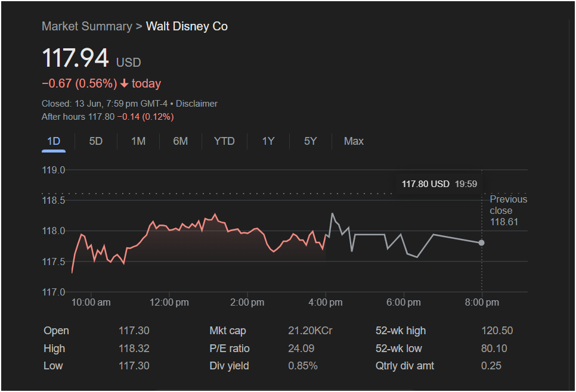
Task: Click the Open stat label
Action: pos(56,331)
